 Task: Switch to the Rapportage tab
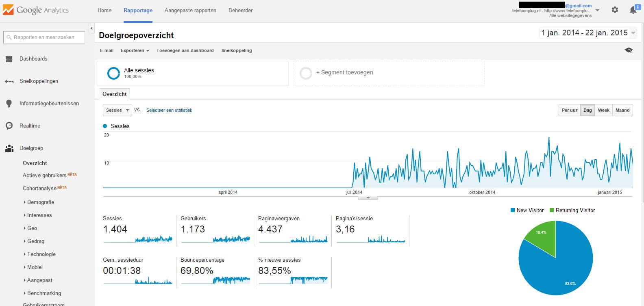[x=138, y=10]
